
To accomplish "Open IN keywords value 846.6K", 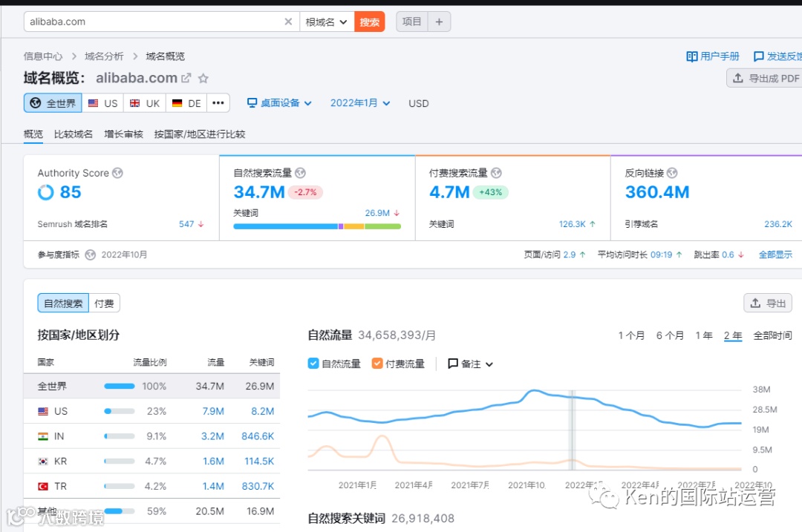I will click(x=258, y=436).
